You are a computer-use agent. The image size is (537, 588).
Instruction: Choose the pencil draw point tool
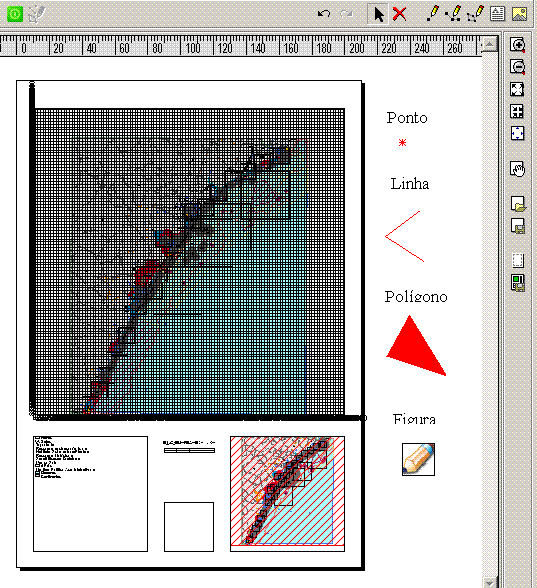433,14
